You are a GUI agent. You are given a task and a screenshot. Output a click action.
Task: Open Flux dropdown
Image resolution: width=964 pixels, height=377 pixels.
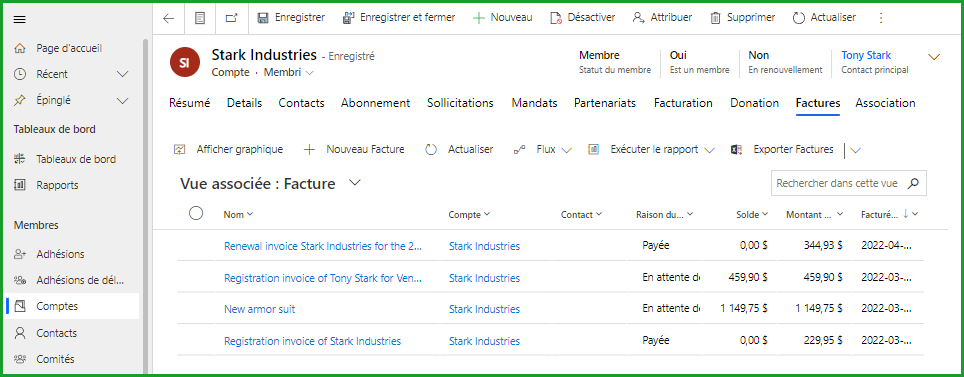point(543,149)
